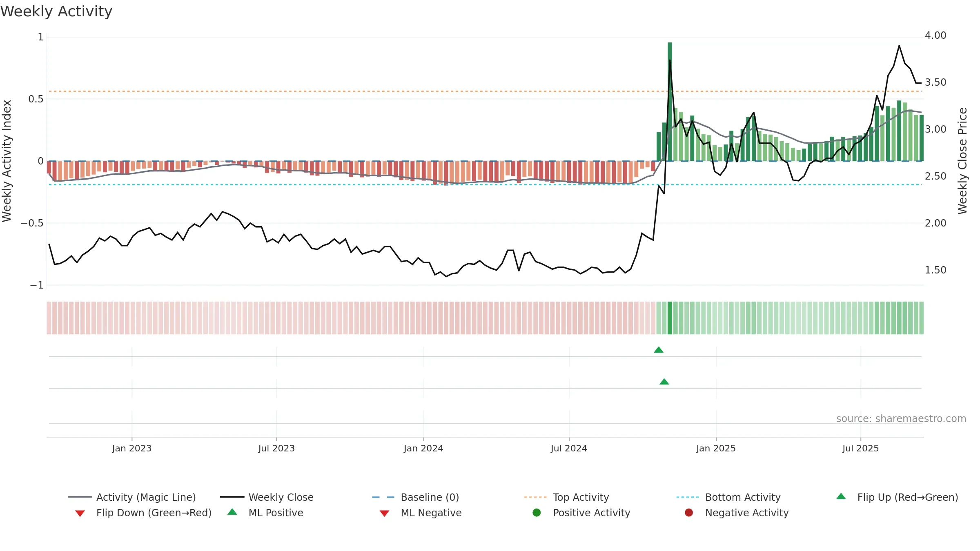The width and height of the screenshot is (980, 551).
Task: Click the Jul 2023 x-axis tick label
Action: [x=276, y=448]
